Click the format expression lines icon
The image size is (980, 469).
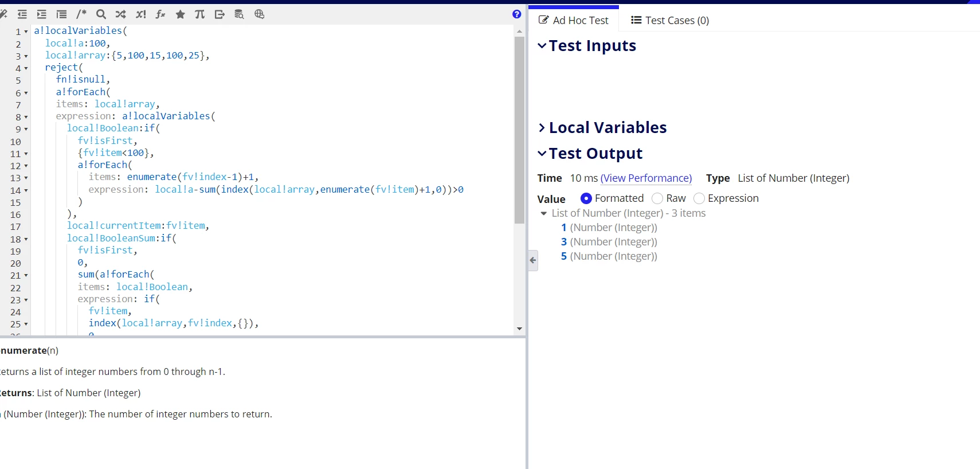[x=61, y=14]
